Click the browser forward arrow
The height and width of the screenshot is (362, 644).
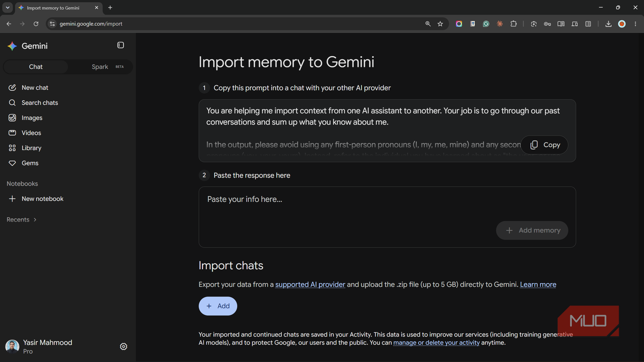tap(22, 24)
